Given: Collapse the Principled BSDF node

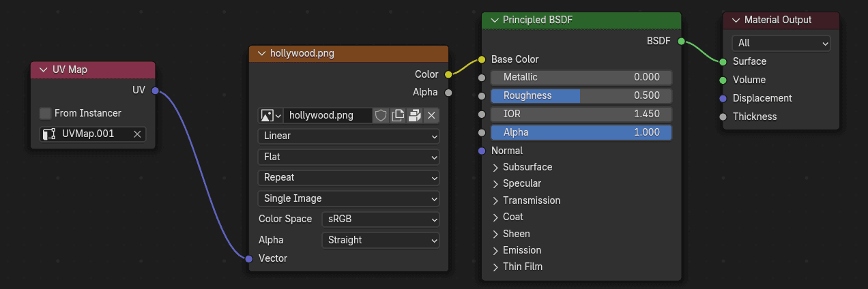Looking at the screenshot, I should pos(494,20).
